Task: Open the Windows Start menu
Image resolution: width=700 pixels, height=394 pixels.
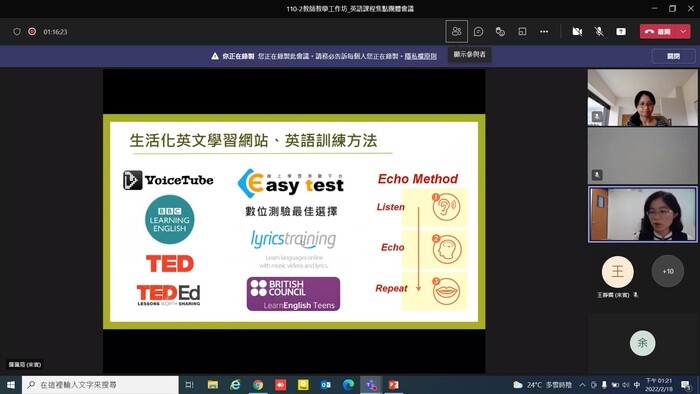Action: point(11,385)
